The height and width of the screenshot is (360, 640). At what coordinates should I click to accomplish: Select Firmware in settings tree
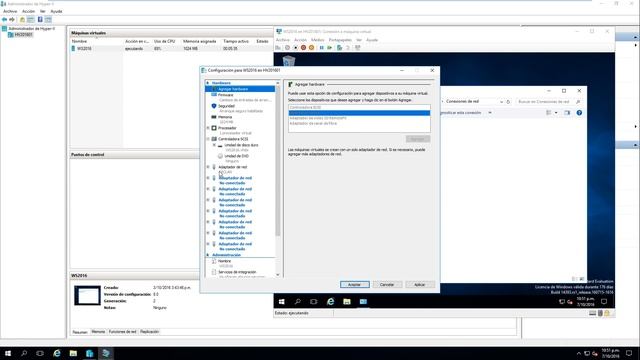pos(225,95)
